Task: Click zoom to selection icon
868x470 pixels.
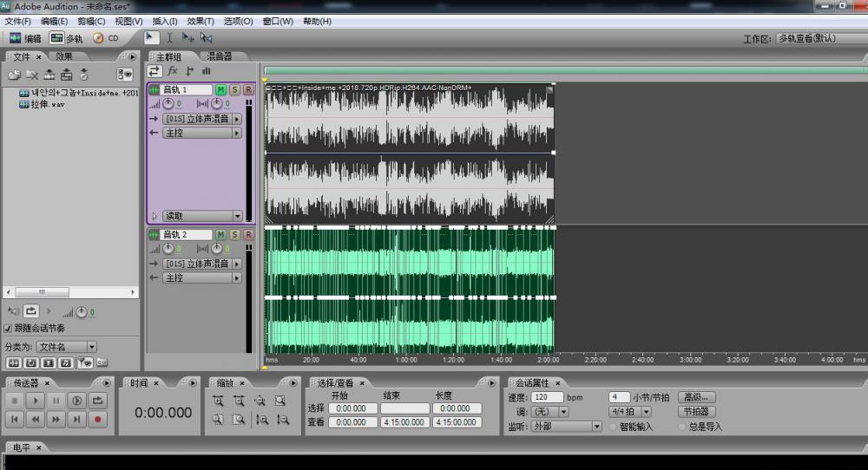Action: (280, 401)
